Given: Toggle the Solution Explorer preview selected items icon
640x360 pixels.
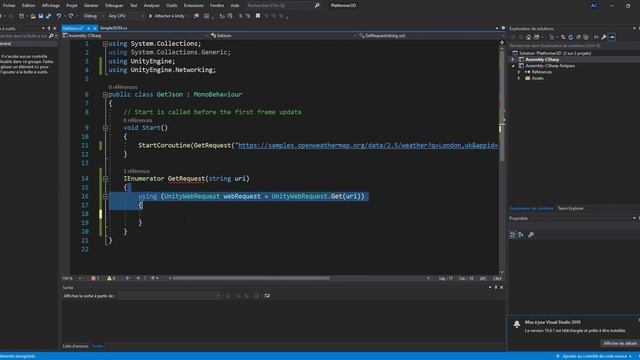Looking at the screenshot, I should pos(612,37).
